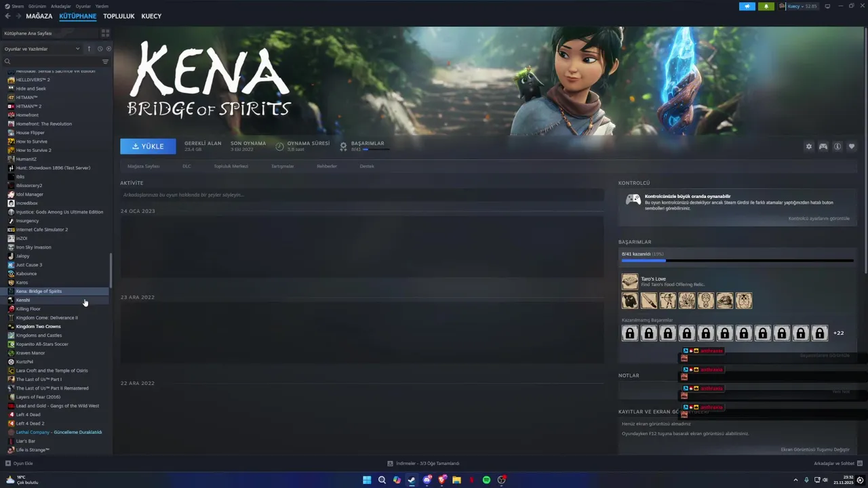Expand Oyunlar ve Yazılımlar dropdown

pos(41,49)
